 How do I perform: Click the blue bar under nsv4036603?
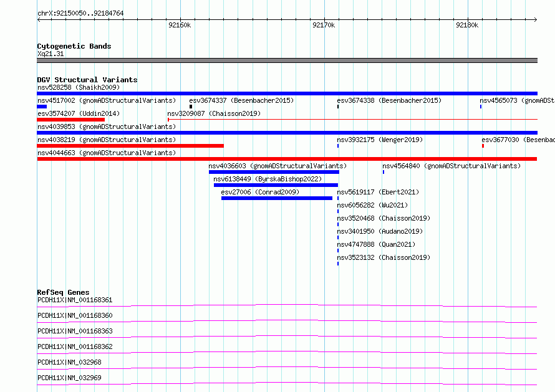point(274,172)
